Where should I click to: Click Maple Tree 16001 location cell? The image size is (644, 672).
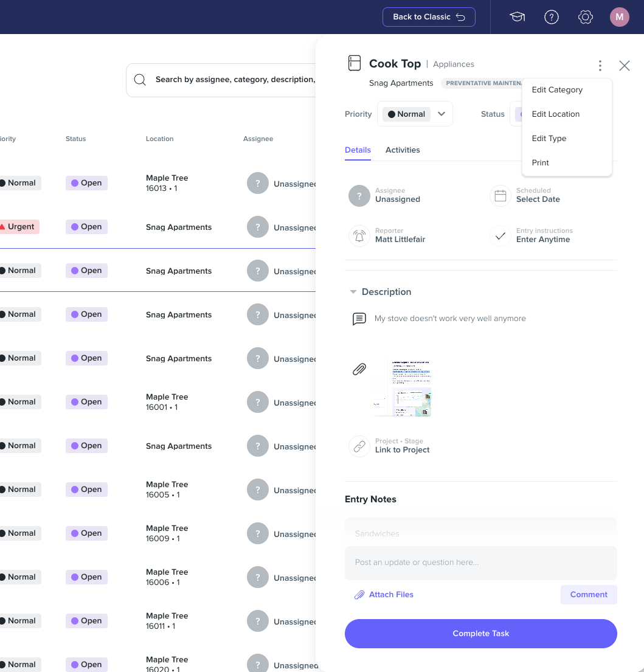[167, 402]
